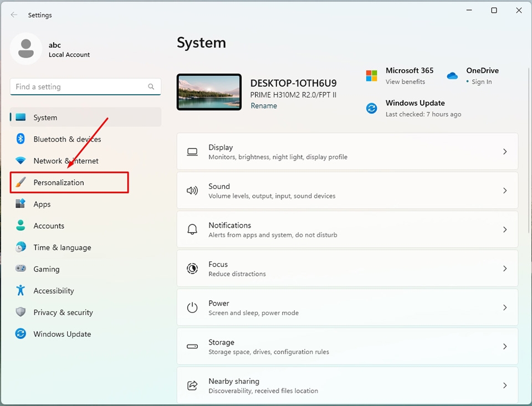Click the Apps icon in sidebar
The image size is (532, 406).
[x=21, y=203]
